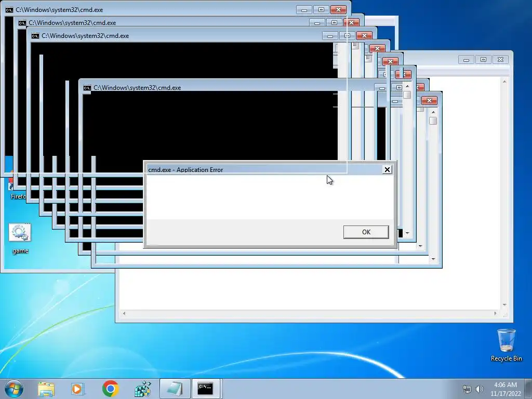Click Notepad's horizontal scrollbar right arrow

point(495,313)
